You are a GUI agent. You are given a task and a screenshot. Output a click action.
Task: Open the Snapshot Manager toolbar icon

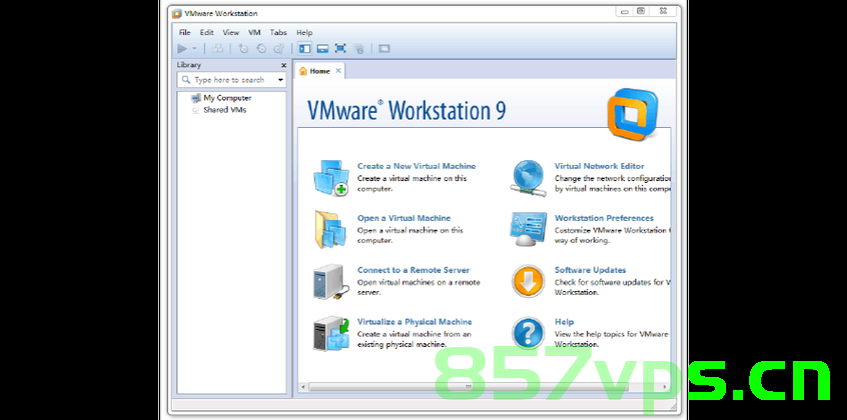click(279, 49)
